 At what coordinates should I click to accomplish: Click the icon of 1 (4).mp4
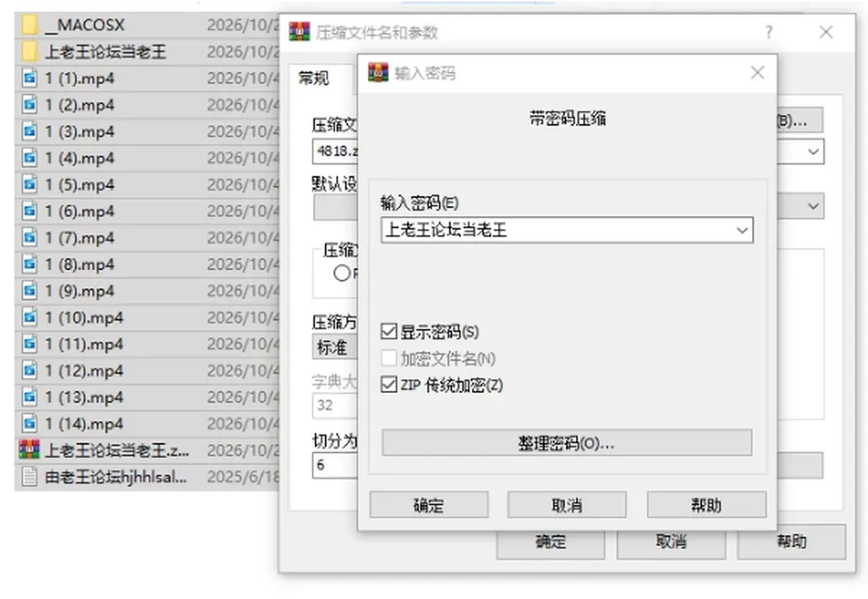click(x=29, y=157)
